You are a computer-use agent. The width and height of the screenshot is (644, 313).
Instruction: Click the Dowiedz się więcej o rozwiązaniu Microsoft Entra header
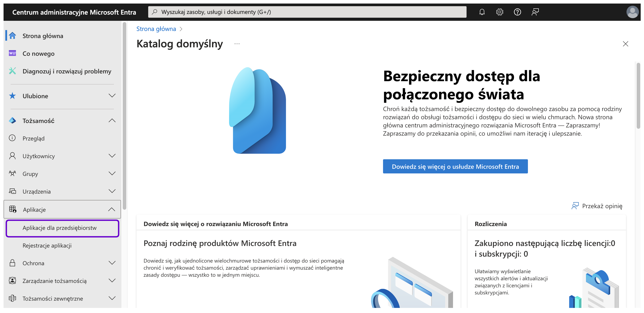(x=216, y=224)
